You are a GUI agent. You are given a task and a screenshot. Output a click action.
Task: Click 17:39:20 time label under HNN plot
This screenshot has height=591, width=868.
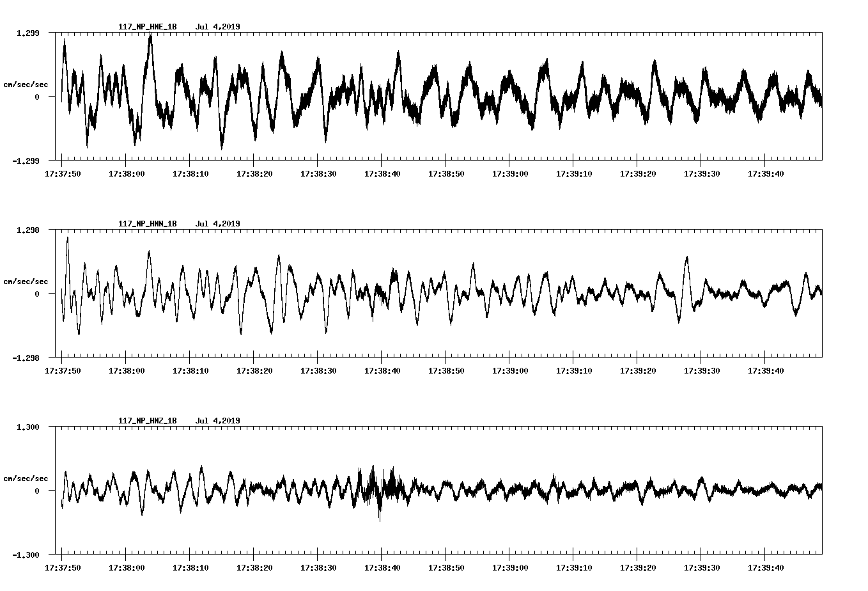click(x=637, y=370)
